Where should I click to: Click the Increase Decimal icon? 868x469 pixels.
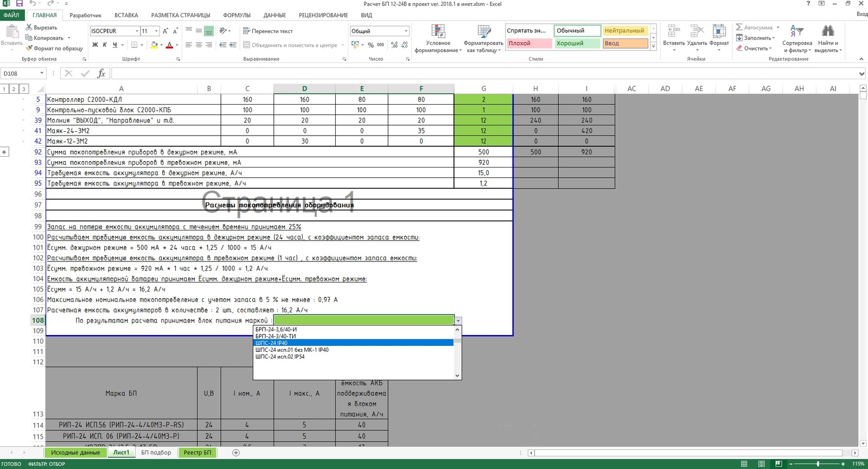point(394,45)
